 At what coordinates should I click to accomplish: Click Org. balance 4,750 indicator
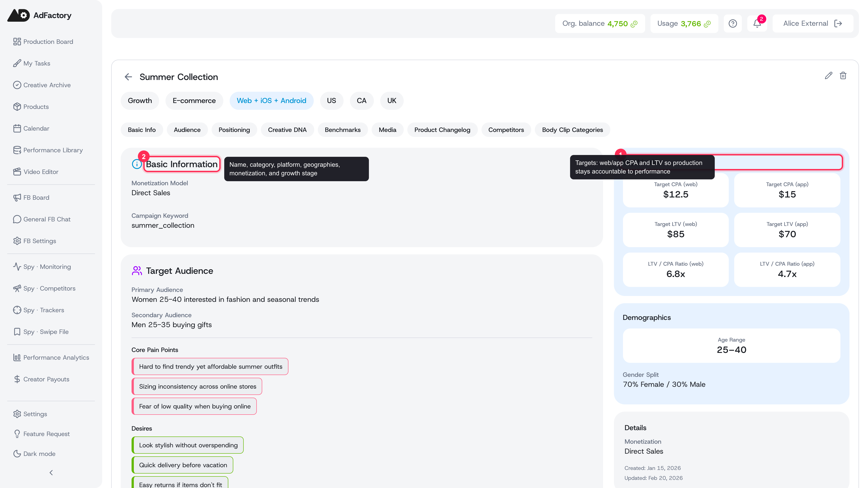click(600, 23)
